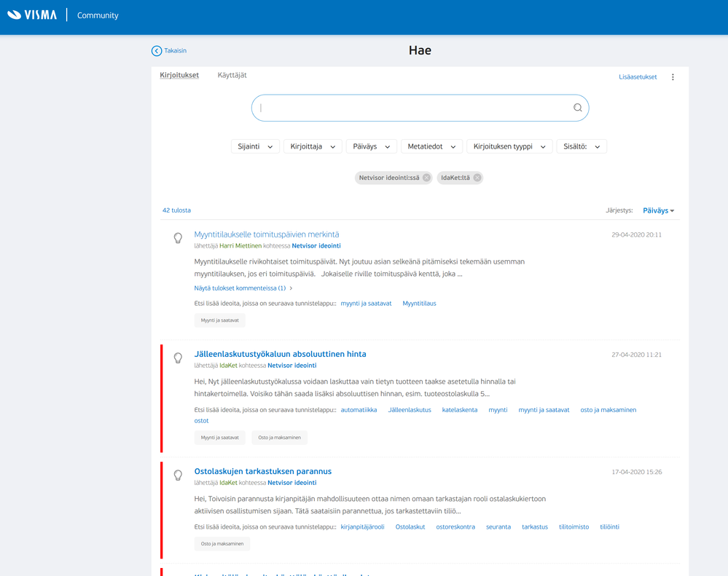Click the Takaisin back arrow icon
728x576 pixels.
157,51
